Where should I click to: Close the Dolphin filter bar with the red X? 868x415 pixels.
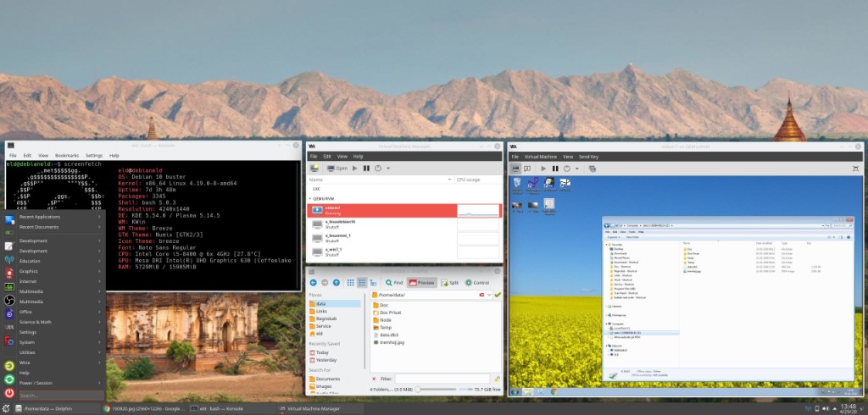pos(374,379)
